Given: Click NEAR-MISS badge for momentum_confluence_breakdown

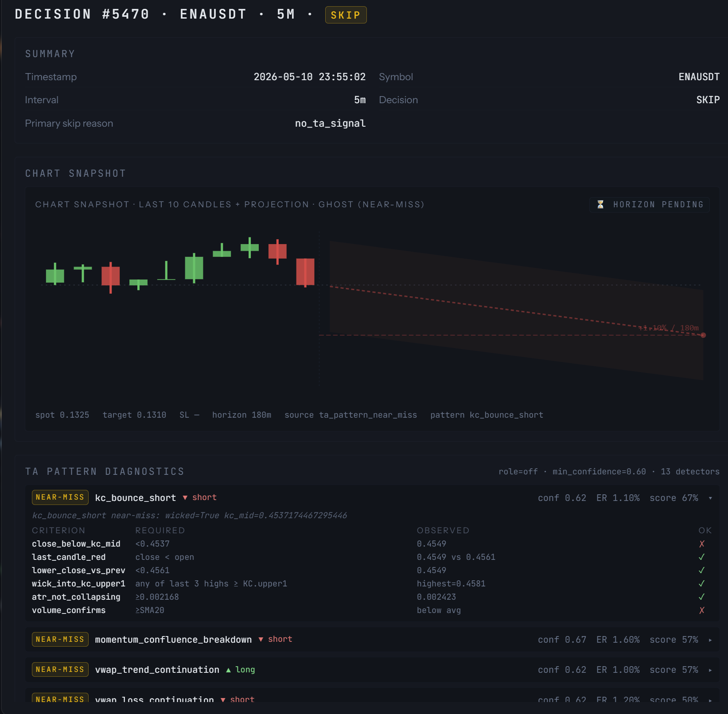Looking at the screenshot, I should click(x=60, y=640).
